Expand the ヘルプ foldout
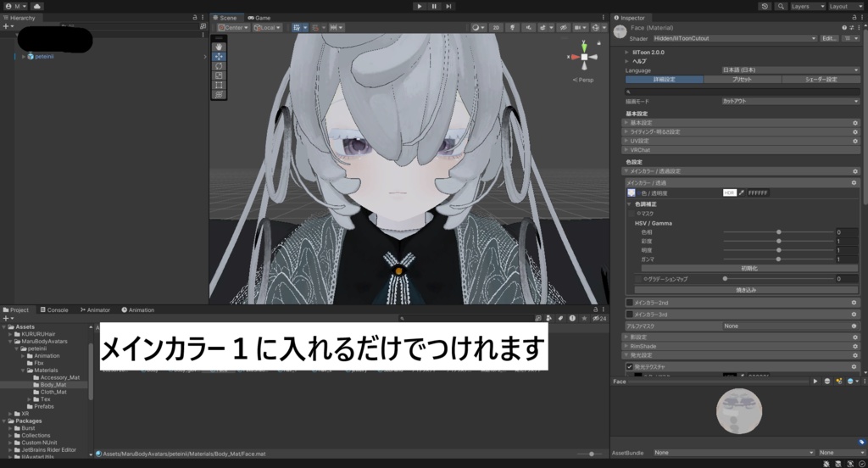Viewport: 868px width, 468px height. click(626, 61)
